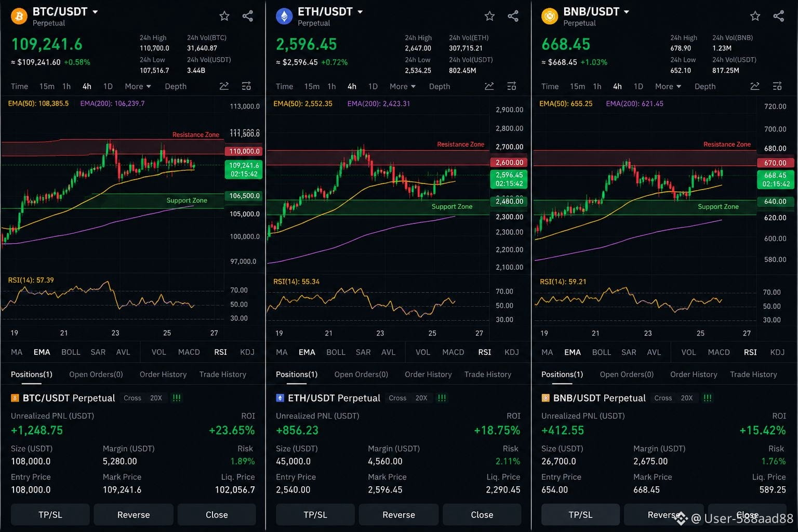The width and height of the screenshot is (798, 532).
Task: Click the Bitcoin coin logo
Action: [19, 16]
